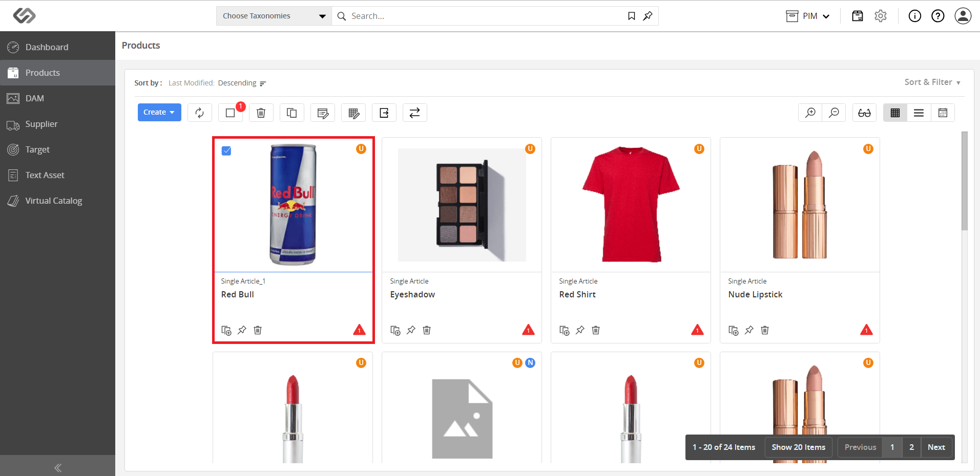The width and height of the screenshot is (980, 476).
Task: Open the PIM module dropdown
Action: click(x=808, y=16)
